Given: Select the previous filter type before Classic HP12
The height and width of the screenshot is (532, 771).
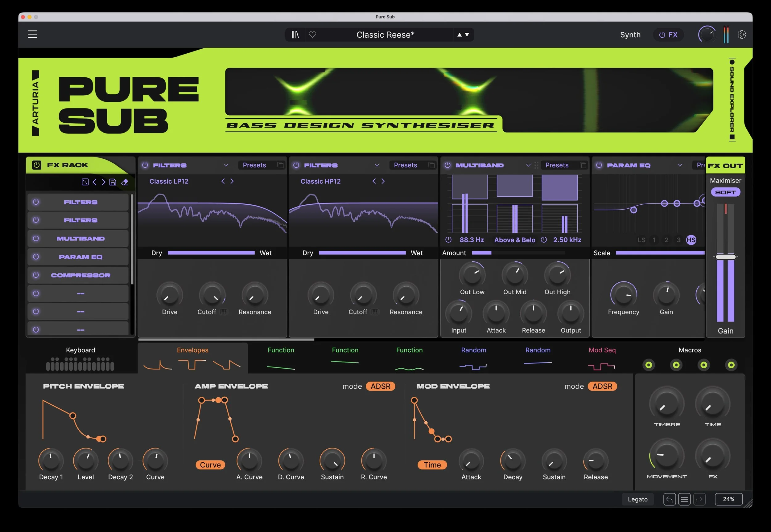Looking at the screenshot, I should coord(374,181).
